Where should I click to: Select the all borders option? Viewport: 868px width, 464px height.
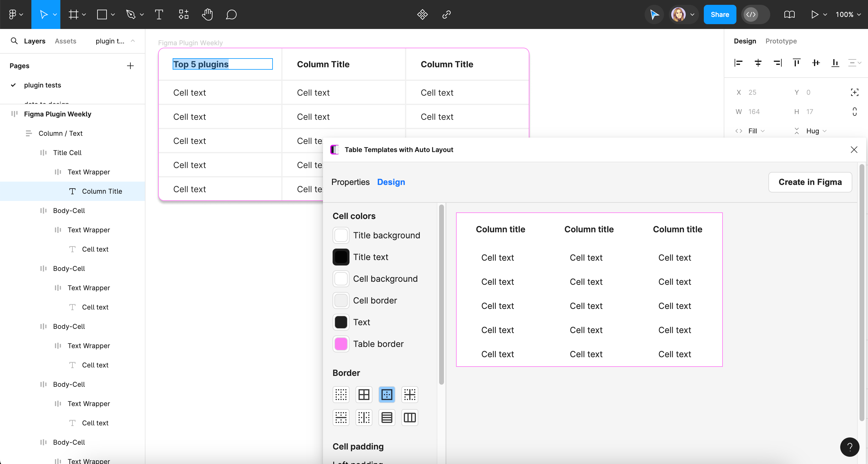pos(364,394)
